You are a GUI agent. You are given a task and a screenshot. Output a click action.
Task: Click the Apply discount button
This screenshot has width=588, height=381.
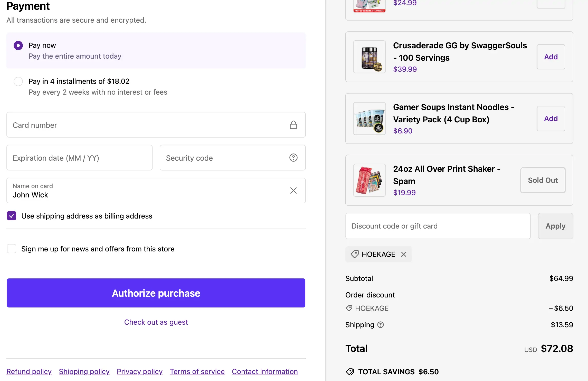(555, 226)
